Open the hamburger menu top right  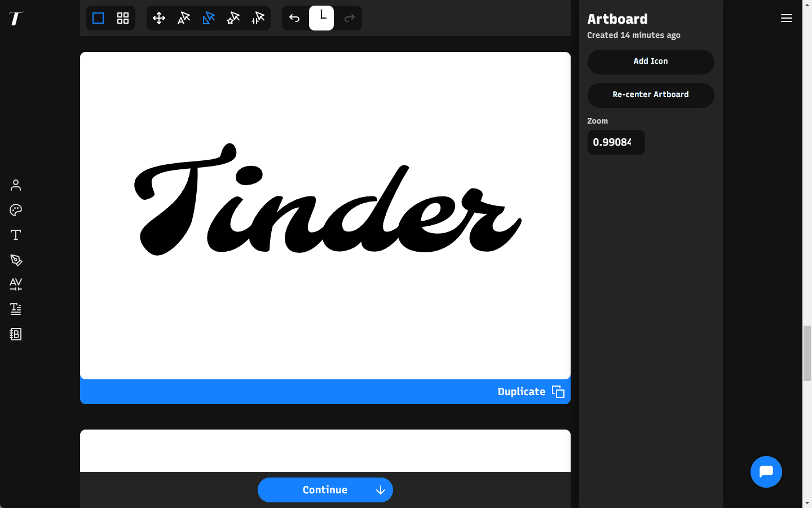[x=787, y=18]
